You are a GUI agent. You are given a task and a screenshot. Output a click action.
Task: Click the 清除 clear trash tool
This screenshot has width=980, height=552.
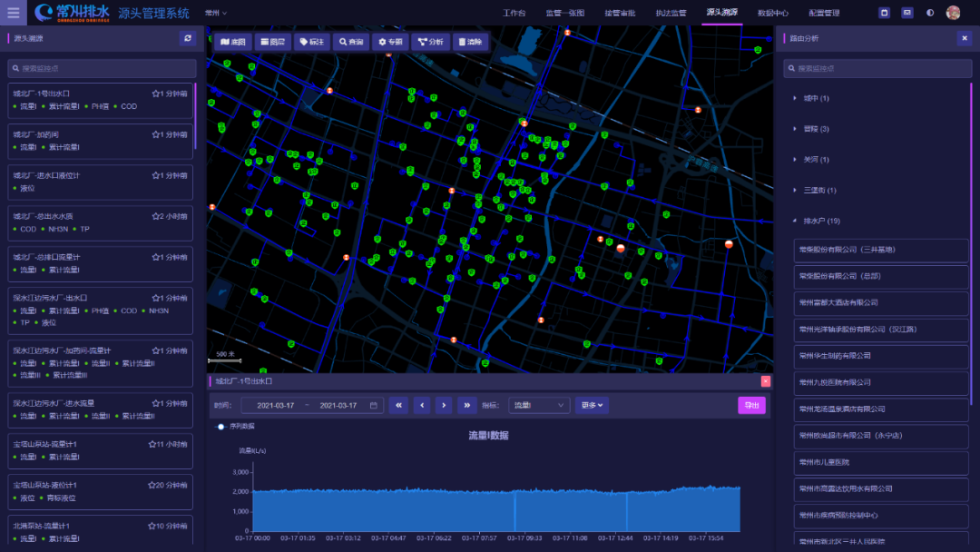pyautogui.click(x=469, y=42)
